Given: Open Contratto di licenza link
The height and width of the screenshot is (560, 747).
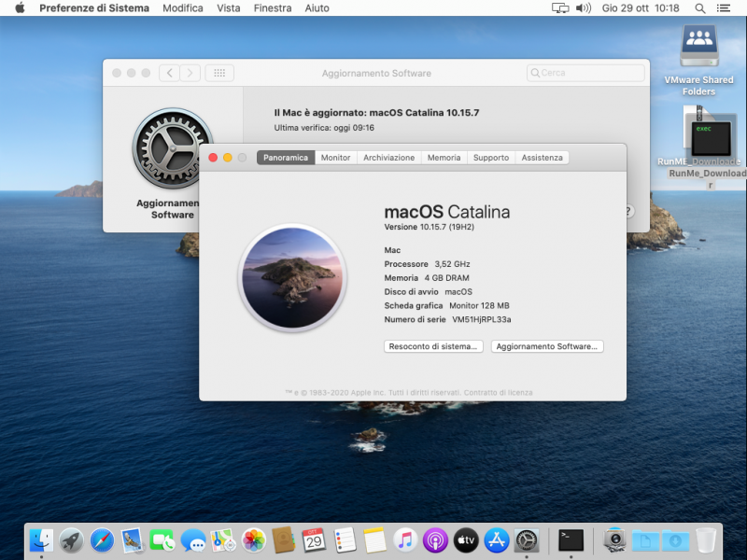Looking at the screenshot, I should tap(499, 392).
